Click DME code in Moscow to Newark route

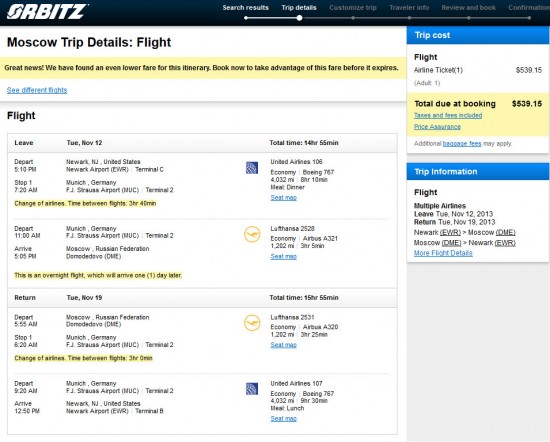click(x=451, y=243)
